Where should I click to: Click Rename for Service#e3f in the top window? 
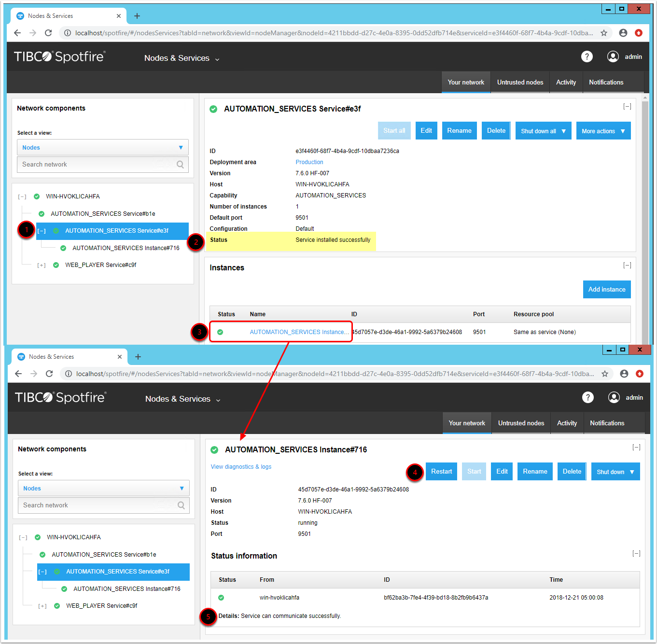[x=460, y=131]
